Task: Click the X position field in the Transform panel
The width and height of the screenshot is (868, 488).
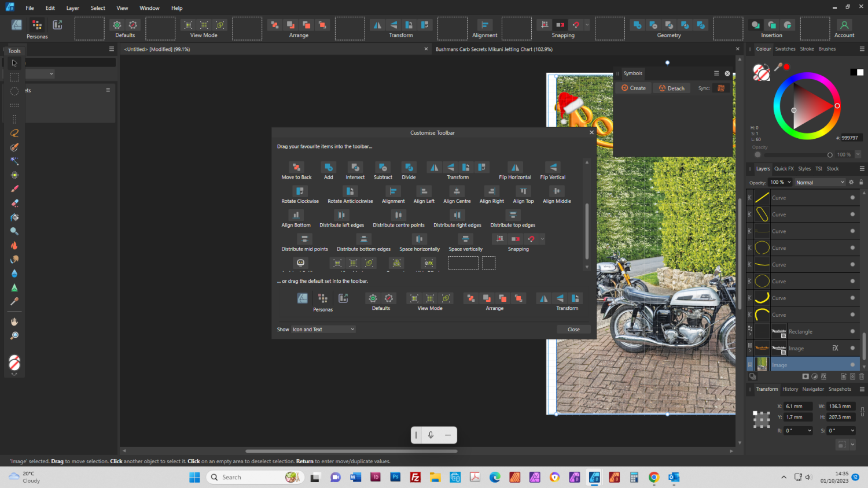Action: click(x=797, y=406)
